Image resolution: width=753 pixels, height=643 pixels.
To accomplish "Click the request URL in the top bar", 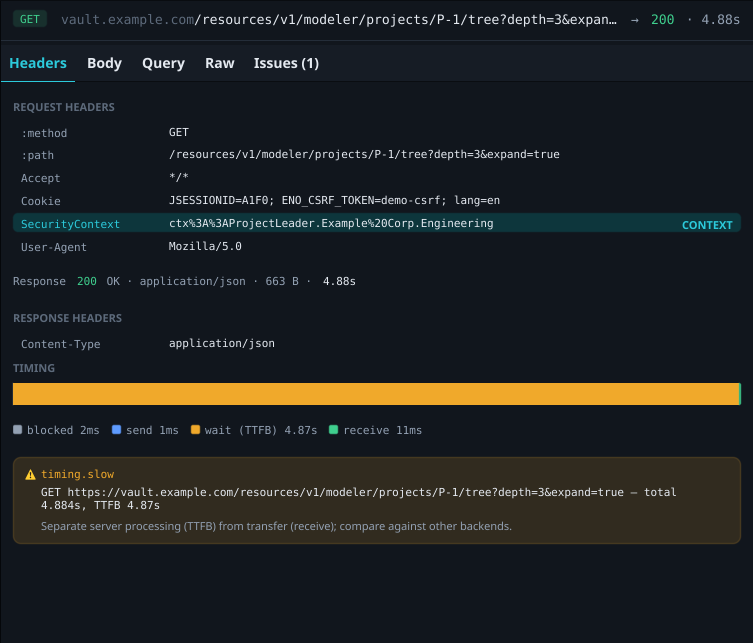I will [339, 19].
